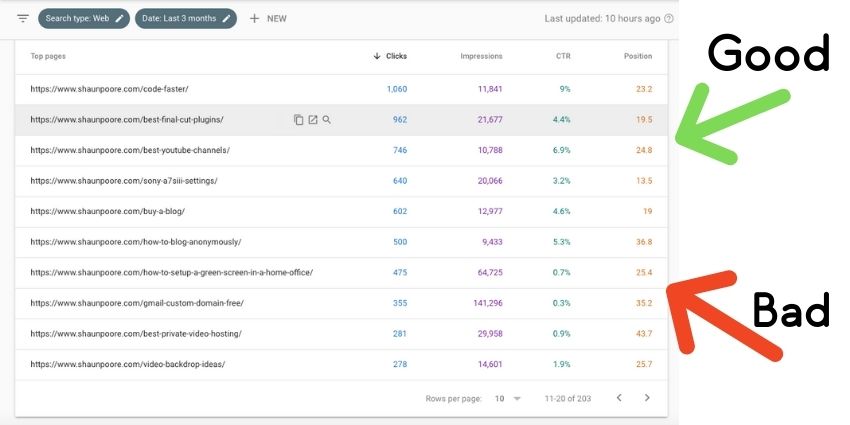
Task: Click the 64,725 impressions value
Action: pyautogui.click(x=490, y=273)
